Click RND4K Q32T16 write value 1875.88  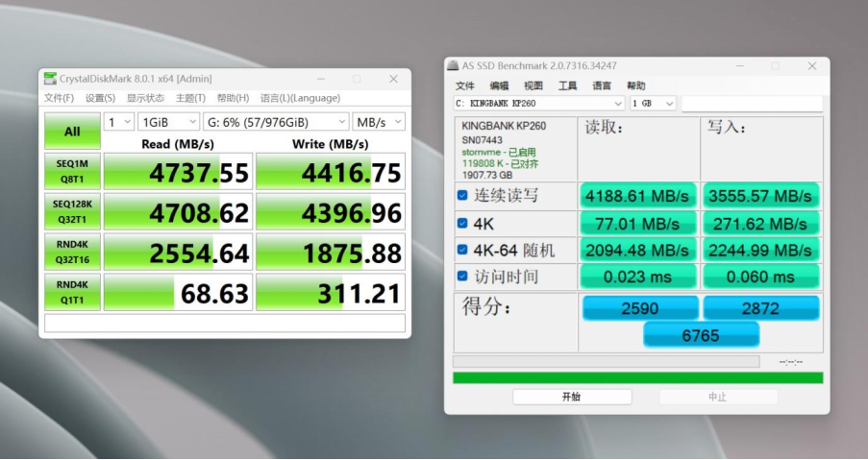331,252
